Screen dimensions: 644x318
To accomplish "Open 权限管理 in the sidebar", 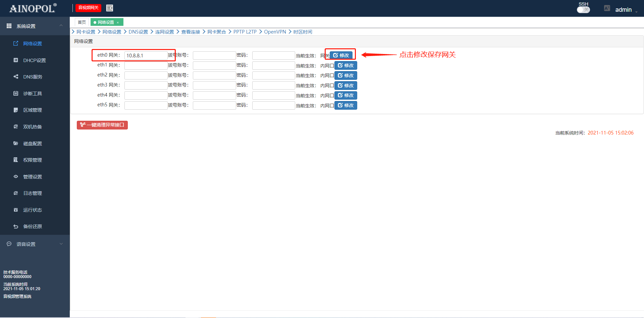I will pyautogui.click(x=33, y=160).
